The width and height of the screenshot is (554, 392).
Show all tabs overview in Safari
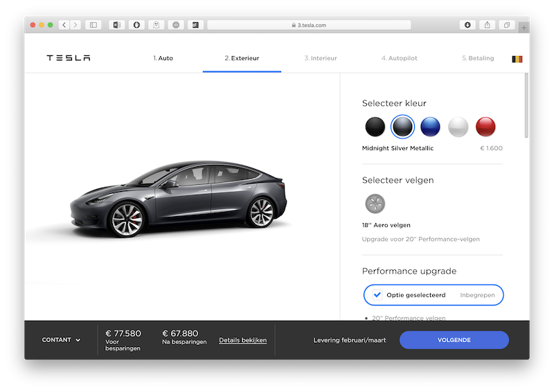click(x=507, y=25)
